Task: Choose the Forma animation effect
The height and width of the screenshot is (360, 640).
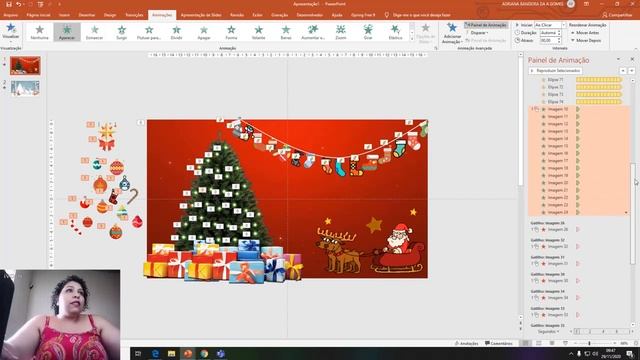Action: [x=231, y=32]
